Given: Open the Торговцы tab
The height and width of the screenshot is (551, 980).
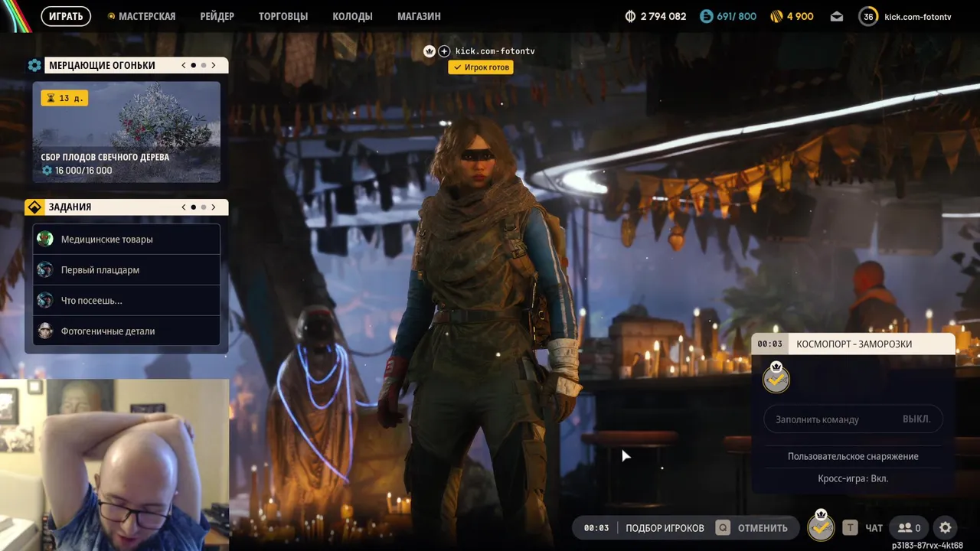Looking at the screenshot, I should [x=283, y=16].
